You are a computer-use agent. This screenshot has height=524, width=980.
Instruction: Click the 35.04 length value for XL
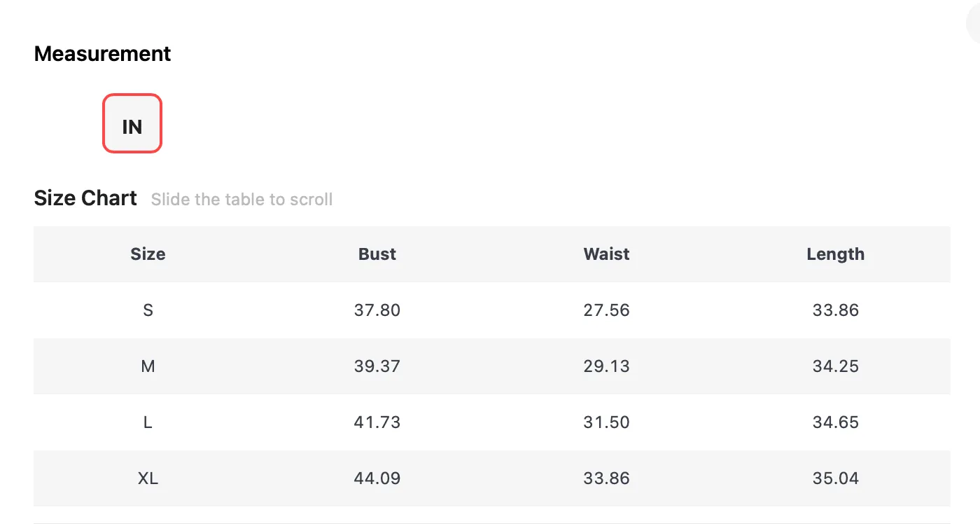coord(836,478)
